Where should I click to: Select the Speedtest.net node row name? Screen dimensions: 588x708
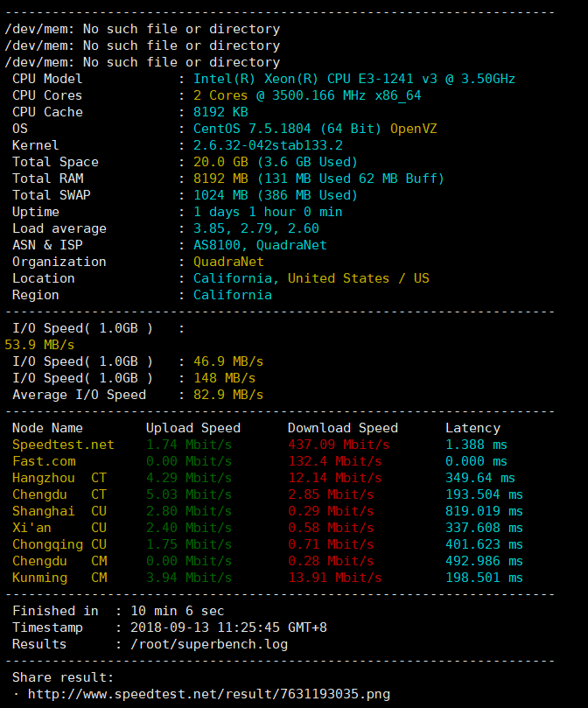(63, 445)
